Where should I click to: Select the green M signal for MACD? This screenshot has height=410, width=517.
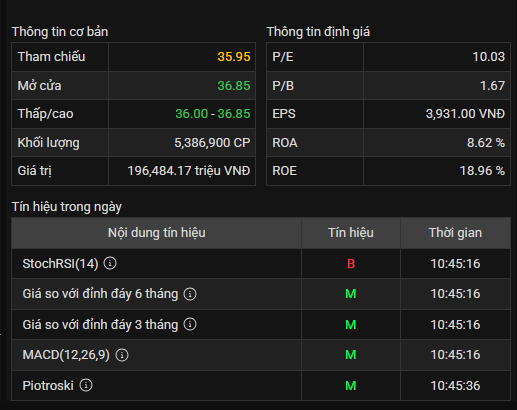[351, 355]
